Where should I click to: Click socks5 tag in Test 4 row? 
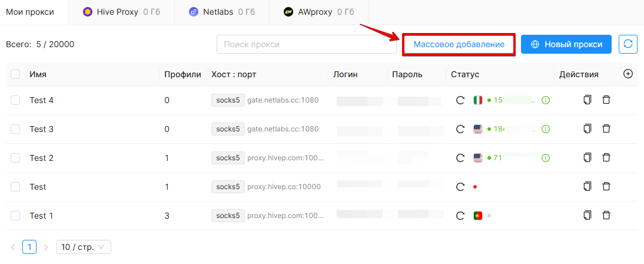(x=228, y=100)
